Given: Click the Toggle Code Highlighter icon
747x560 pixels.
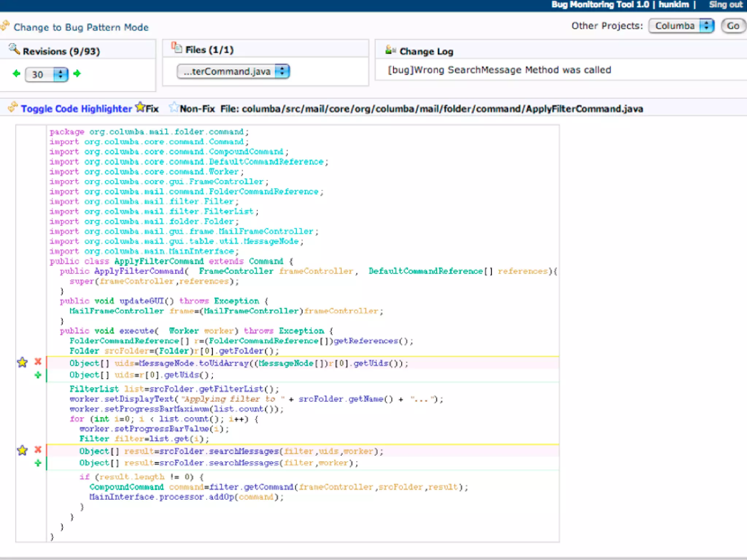Looking at the screenshot, I should [x=13, y=107].
